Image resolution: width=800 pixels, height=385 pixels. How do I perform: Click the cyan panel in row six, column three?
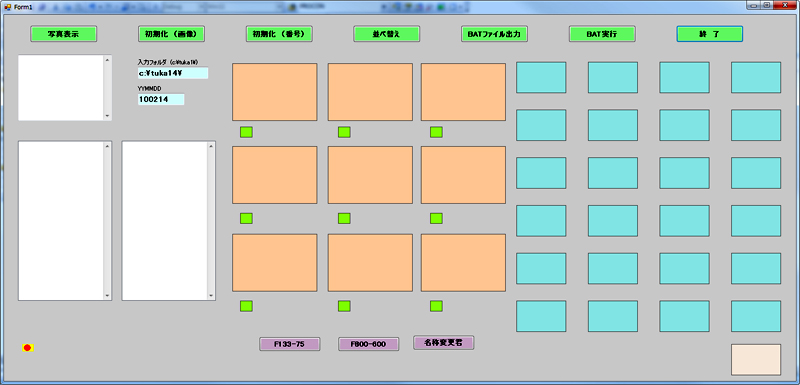(684, 316)
